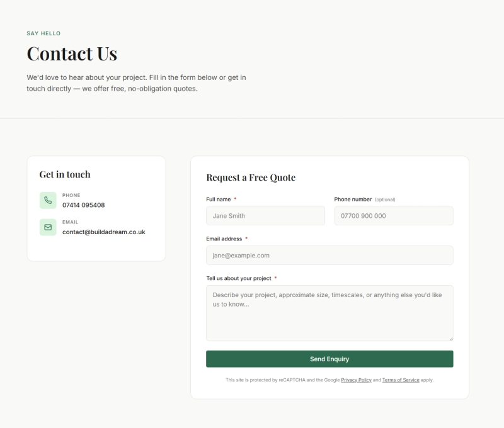Click the contact@buildadream.co.uk email address
The image size is (504, 428).
(103, 232)
